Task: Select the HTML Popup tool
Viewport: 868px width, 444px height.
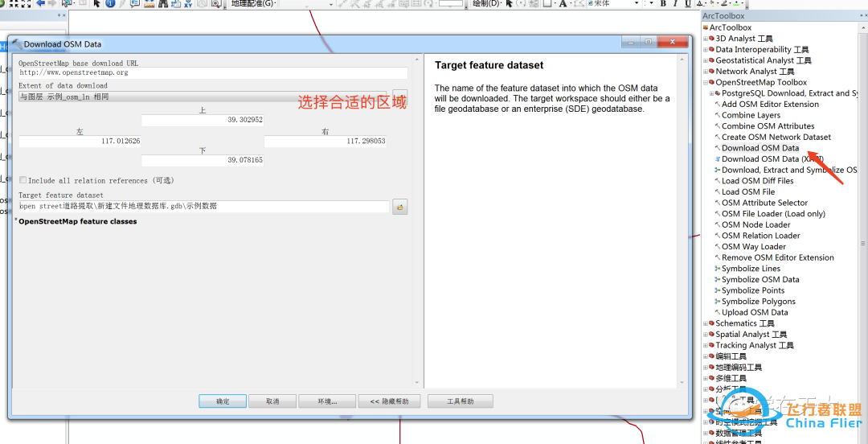Action: [x=135, y=4]
